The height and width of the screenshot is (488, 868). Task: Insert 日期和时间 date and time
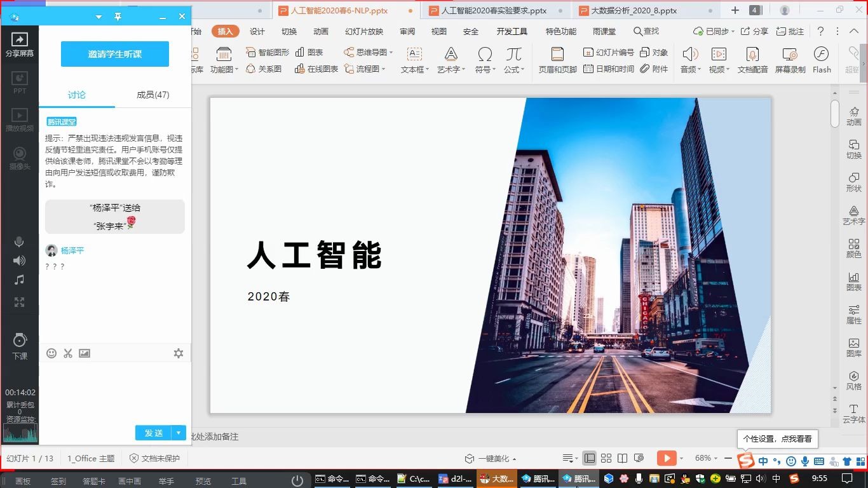tap(609, 69)
